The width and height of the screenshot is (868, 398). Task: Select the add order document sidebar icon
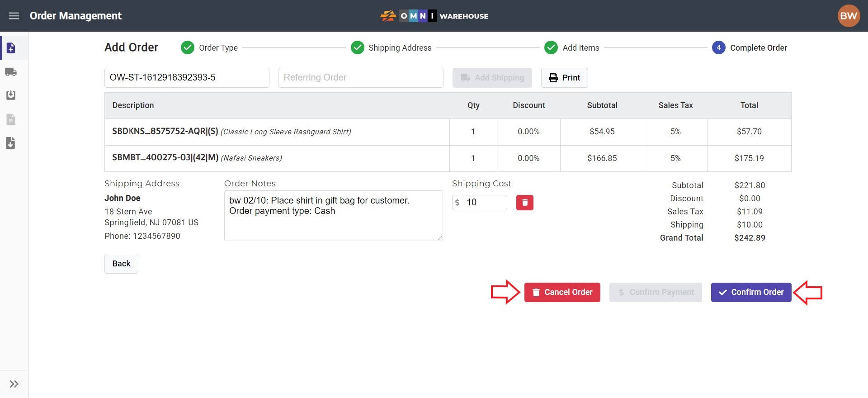click(11, 48)
